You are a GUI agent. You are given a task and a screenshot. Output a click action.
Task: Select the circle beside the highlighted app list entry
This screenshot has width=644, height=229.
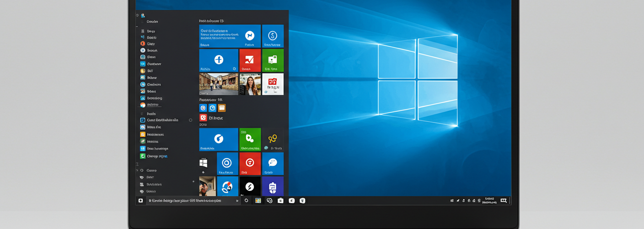pyautogui.click(x=191, y=120)
